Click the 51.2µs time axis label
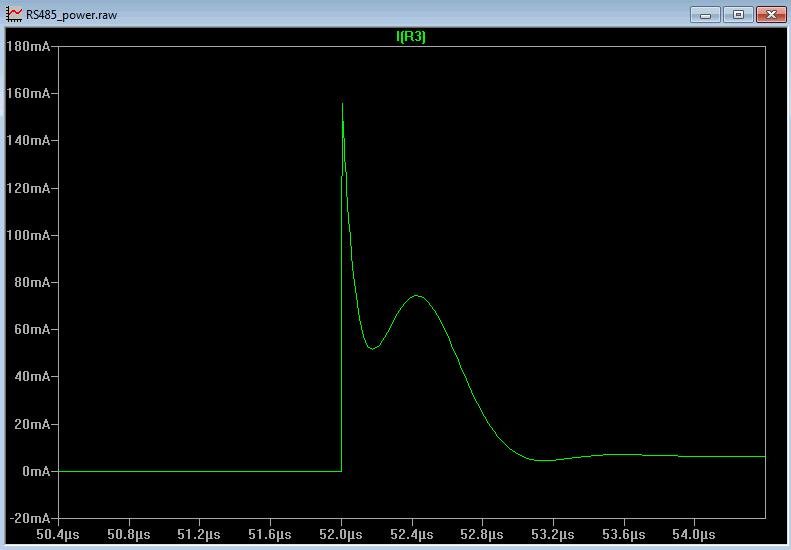The width and height of the screenshot is (791, 550). 199,534
